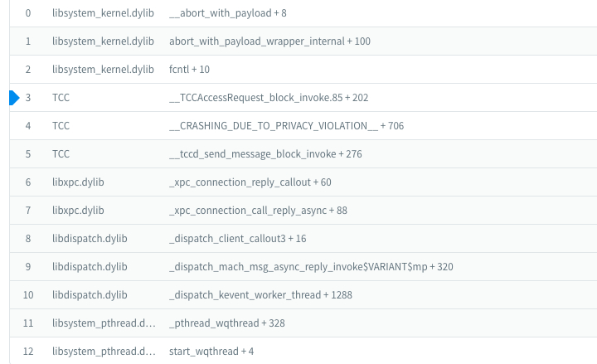
Task: Click the libsystem_kernel.dylib label in frame 2
Action: pyautogui.click(x=104, y=70)
